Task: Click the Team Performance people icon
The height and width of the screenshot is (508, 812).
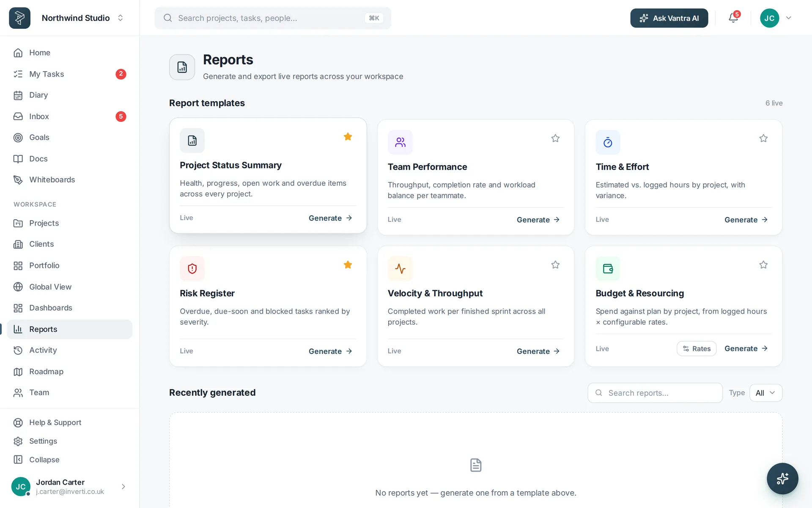Action: click(x=400, y=142)
